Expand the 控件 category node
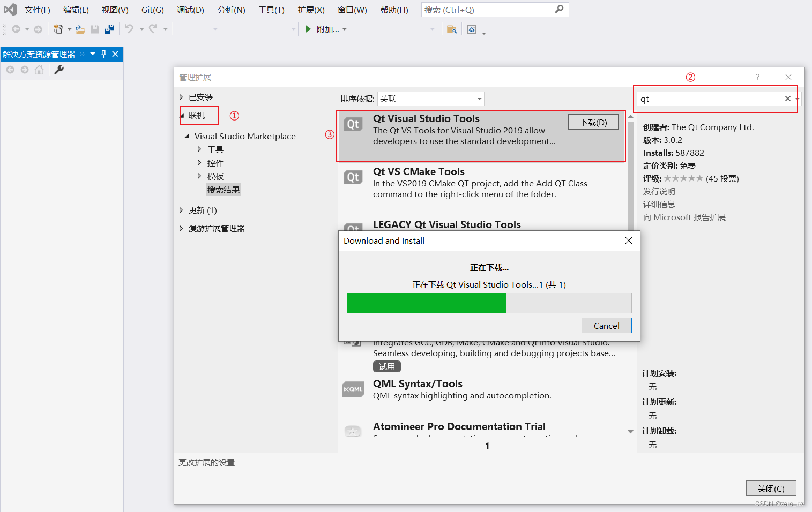 pyautogui.click(x=199, y=163)
